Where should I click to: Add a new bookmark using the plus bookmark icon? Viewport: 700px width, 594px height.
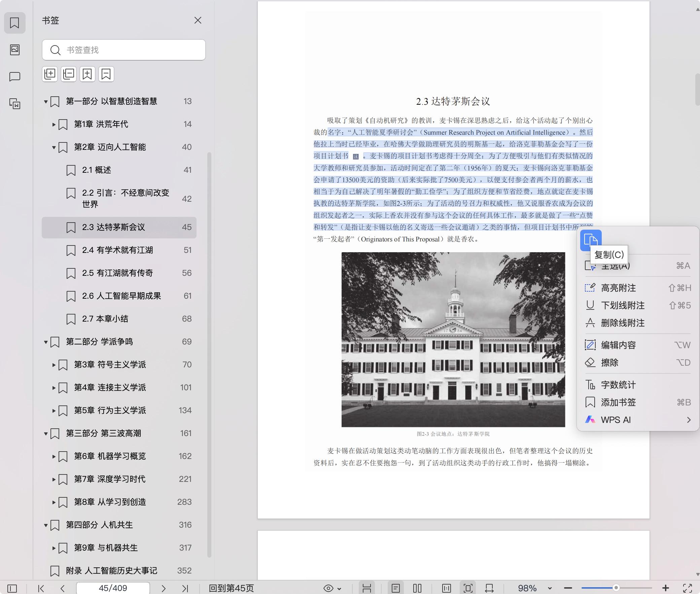coord(87,74)
